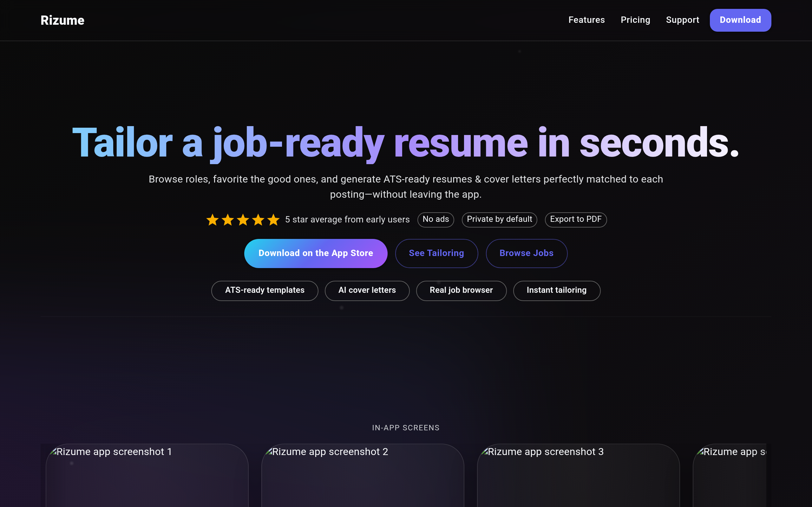Screen dimensions: 812x507
Task: Select the Export to PDF badge
Action: 575,220
